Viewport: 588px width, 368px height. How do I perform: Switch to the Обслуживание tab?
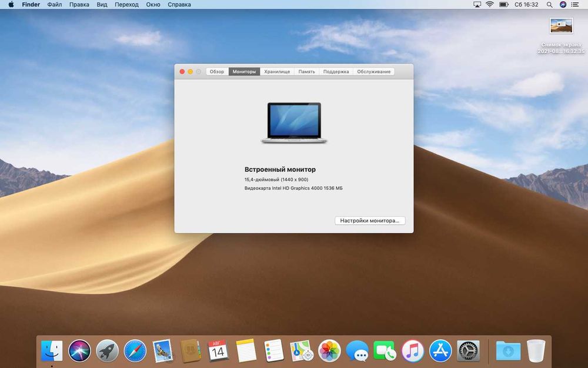point(373,71)
